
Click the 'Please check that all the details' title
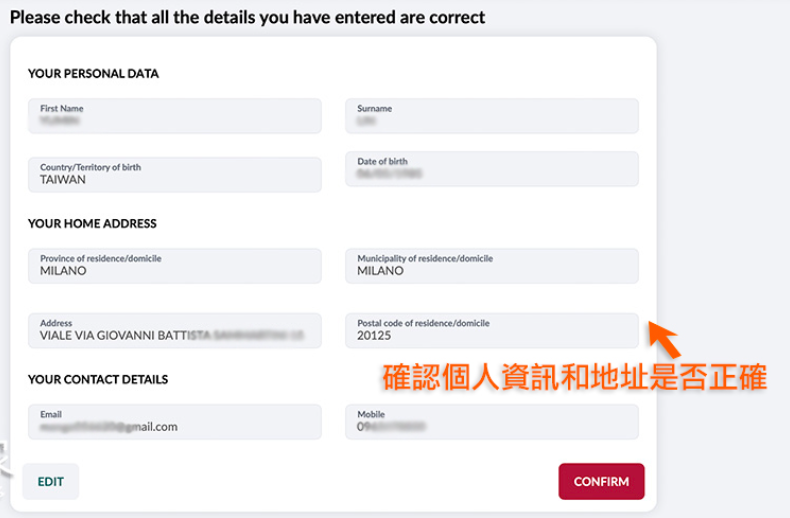(248, 17)
